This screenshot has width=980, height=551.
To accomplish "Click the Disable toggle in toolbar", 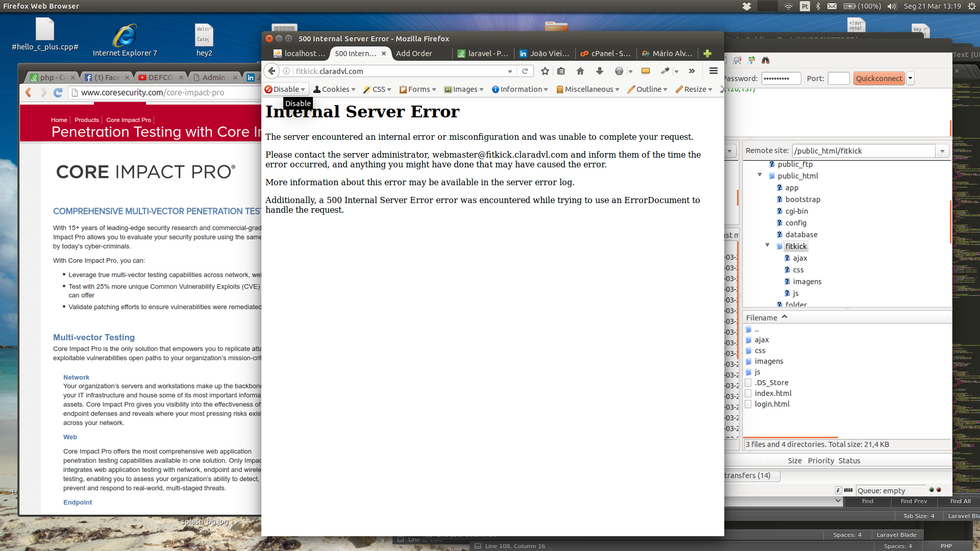I will 285,89.
